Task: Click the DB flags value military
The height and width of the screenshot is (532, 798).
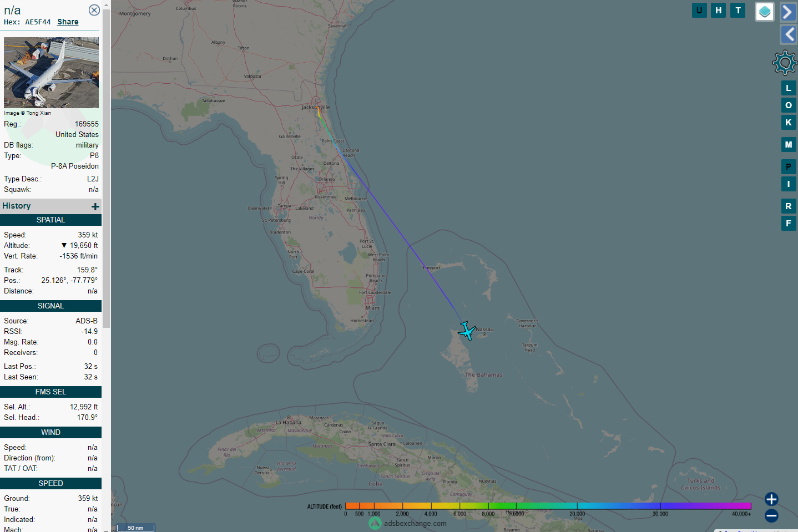Action: tap(87, 145)
